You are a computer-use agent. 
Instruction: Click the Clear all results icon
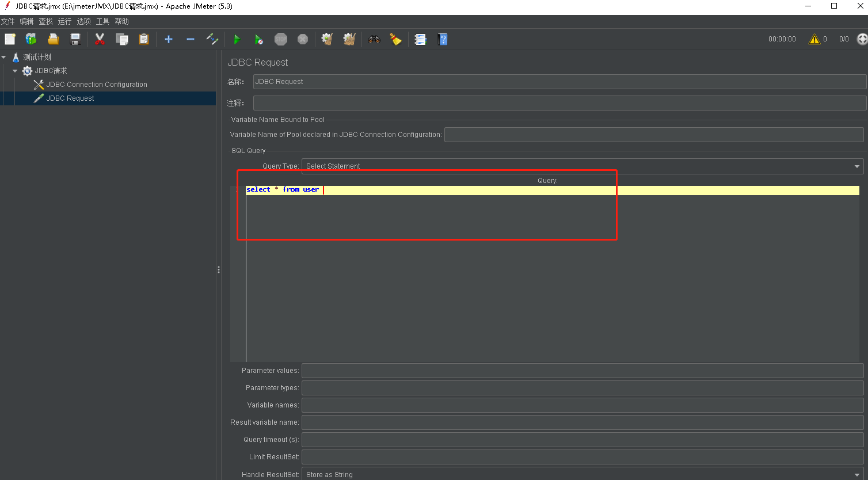349,39
